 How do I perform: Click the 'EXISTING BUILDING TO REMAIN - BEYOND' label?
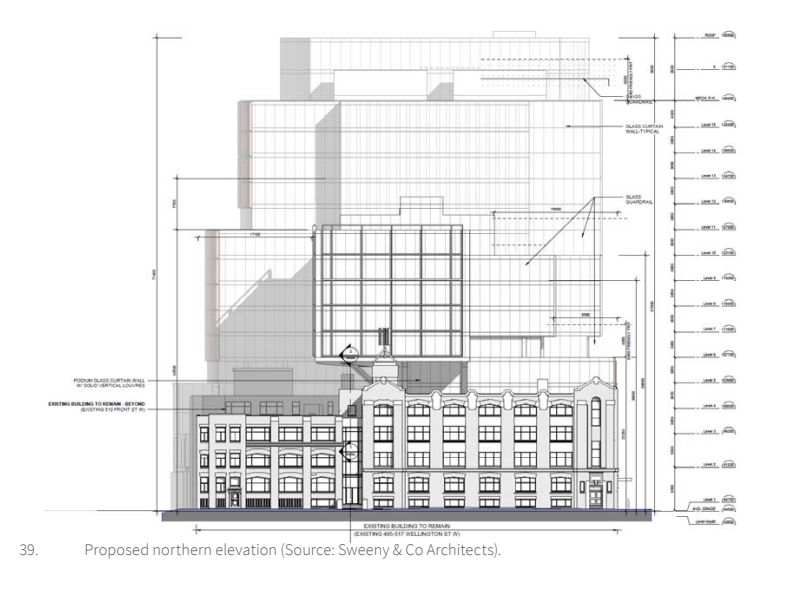coord(97,404)
